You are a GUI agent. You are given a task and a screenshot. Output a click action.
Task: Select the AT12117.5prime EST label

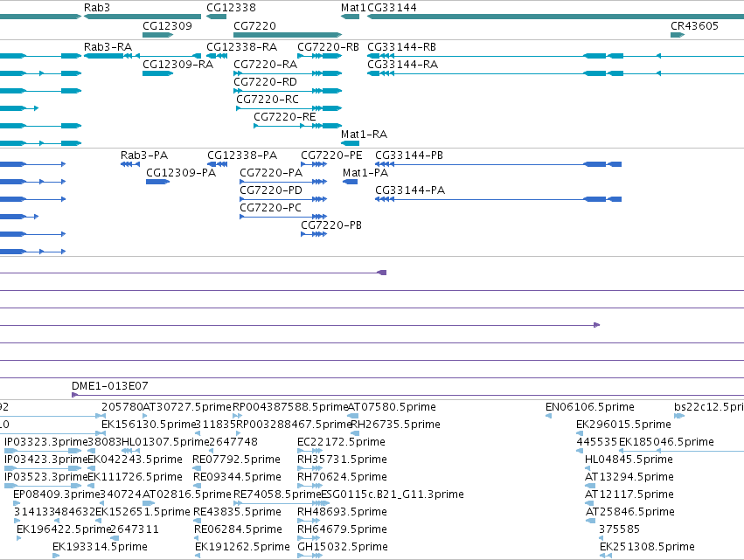pyautogui.click(x=629, y=495)
